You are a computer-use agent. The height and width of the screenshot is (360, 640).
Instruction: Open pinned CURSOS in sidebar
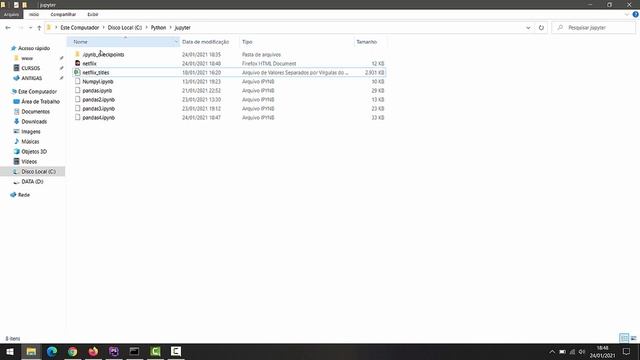click(x=31, y=68)
